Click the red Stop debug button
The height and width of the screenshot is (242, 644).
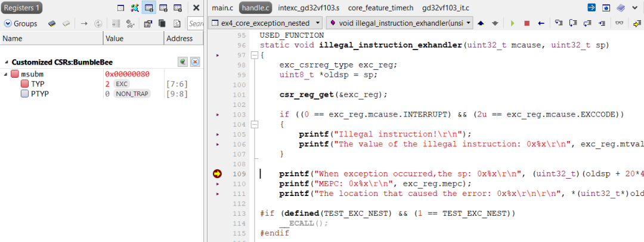527,23
